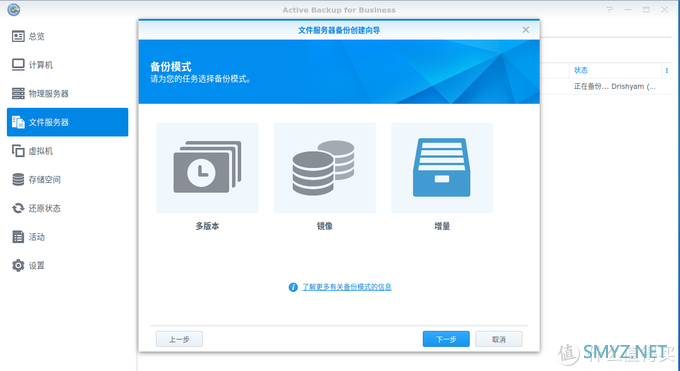The image size is (680, 371).
Task: Switch to 还原状态 tab
Action: coord(68,208)
